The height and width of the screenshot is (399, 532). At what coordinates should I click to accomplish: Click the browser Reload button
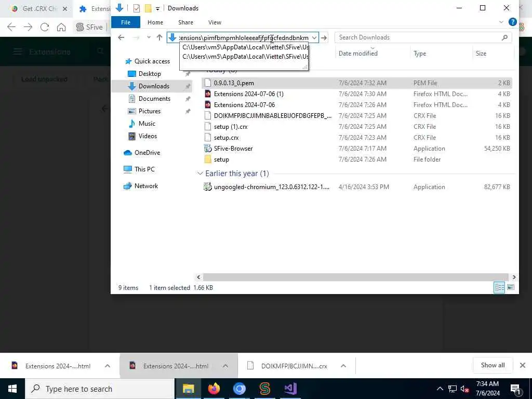45,27
